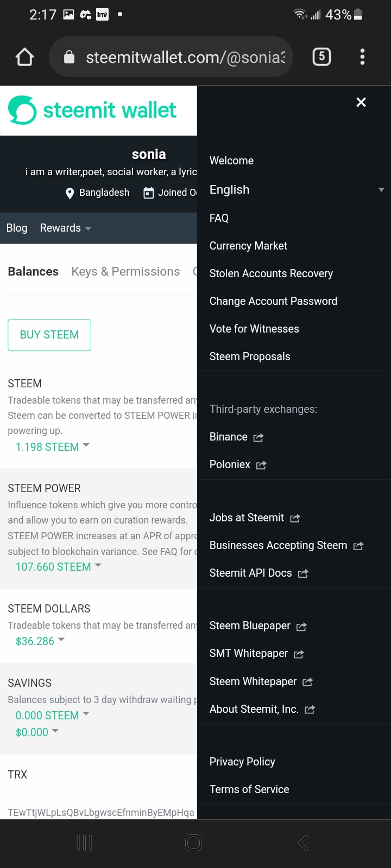Viewport: 391px width, 868px height.
Task: Click the Steemit wallet logo
Action: pyautogui.click(x=92, y=111)
